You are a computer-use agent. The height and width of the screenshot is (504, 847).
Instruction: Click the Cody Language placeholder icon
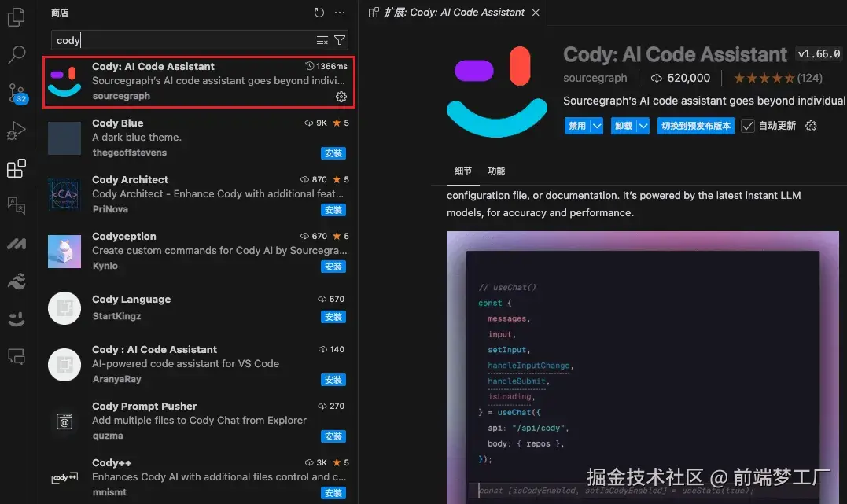tap(64, 308)
